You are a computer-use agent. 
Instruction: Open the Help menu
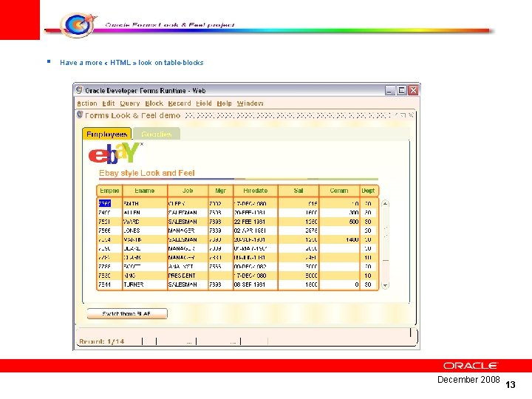(225, 103)
